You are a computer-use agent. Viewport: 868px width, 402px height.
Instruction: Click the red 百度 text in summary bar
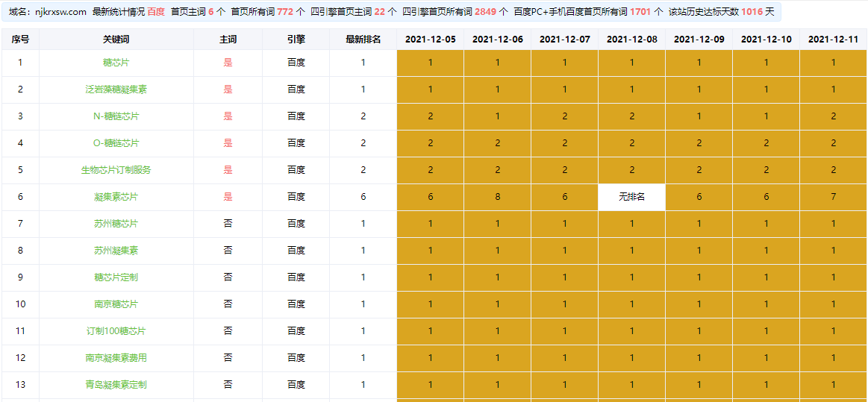pyautogui.click(x=156, y=12)
